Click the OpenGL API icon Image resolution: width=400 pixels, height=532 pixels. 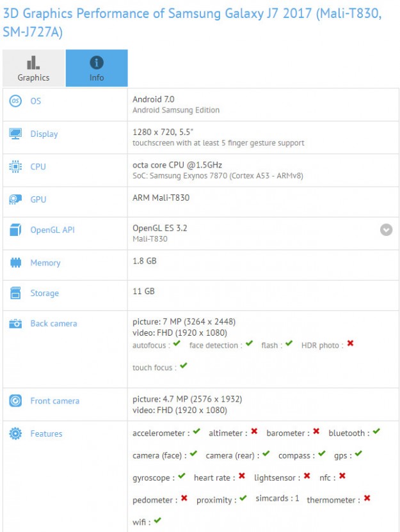pos(15,230)
